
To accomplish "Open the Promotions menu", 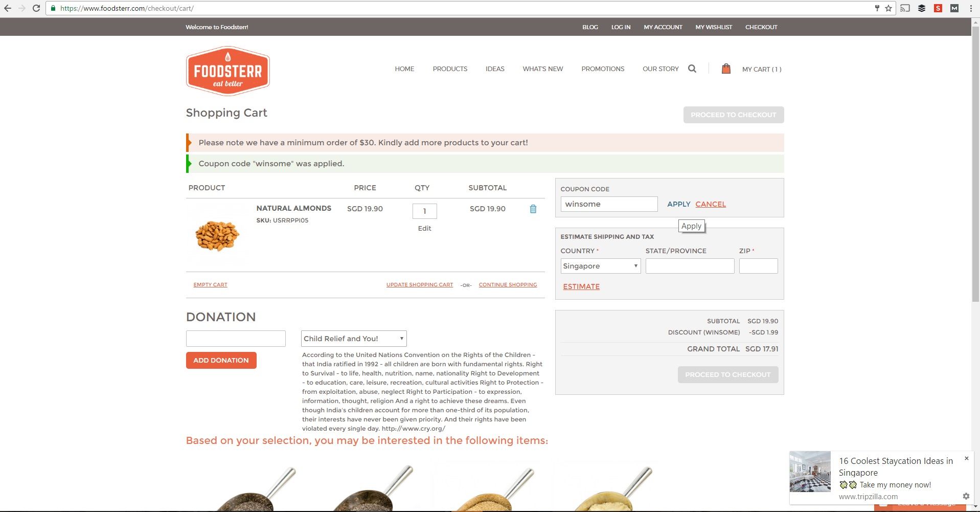I will click(603, 69).
